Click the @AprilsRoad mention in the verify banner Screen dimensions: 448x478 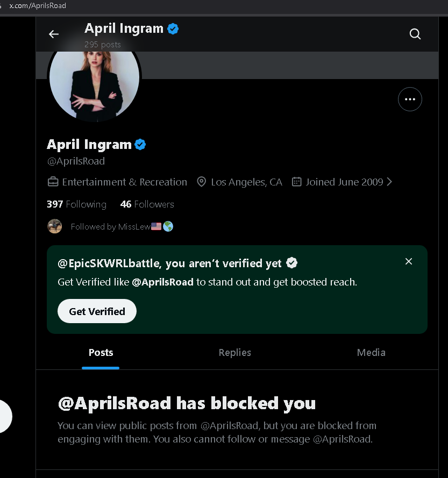[162, 282]
